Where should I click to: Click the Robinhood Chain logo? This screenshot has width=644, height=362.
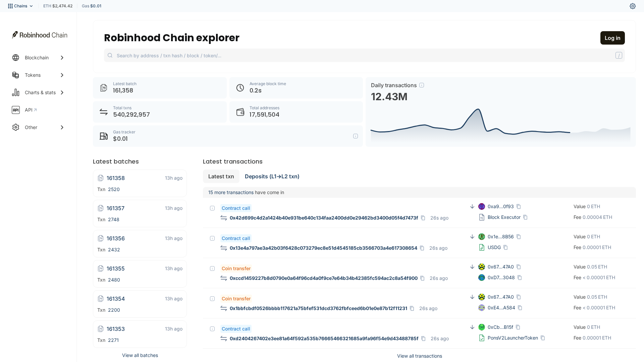[40, 35]
